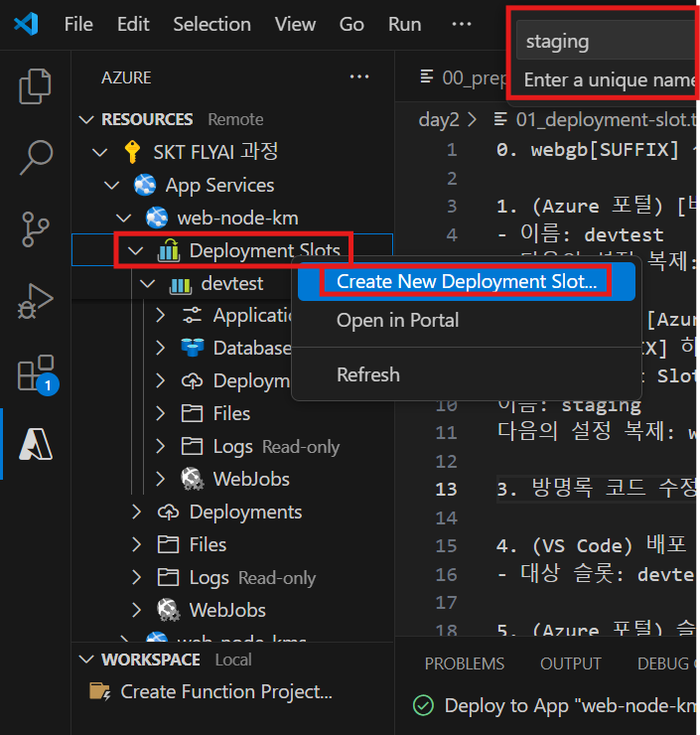Collapse the devtest slot node
700x735 pixels.
pyautogui.click(x=148, y=284)
